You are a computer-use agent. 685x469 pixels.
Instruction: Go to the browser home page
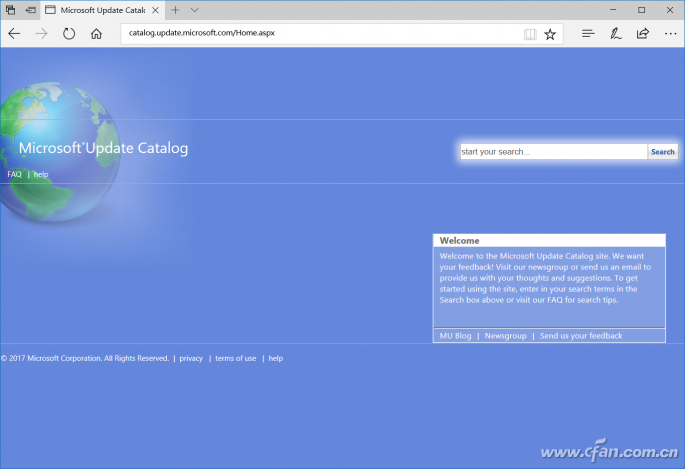pyautogui.click(x=96, y=33)
